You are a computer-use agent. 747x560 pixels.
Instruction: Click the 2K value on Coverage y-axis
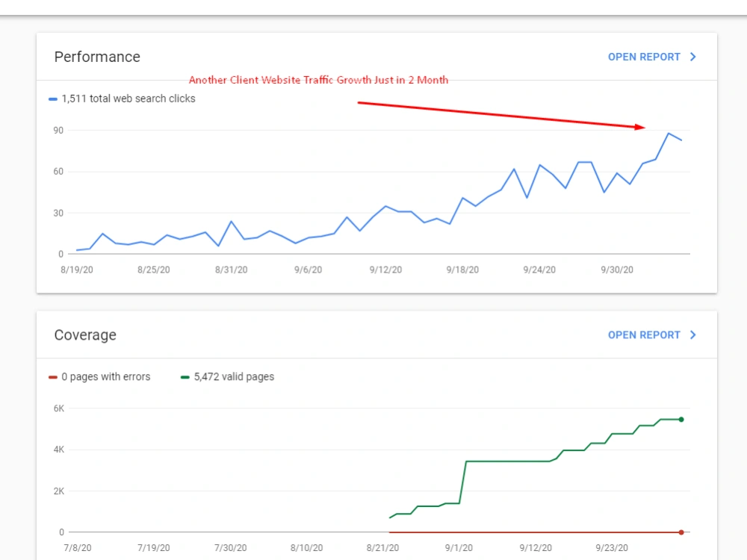point(58,491)
